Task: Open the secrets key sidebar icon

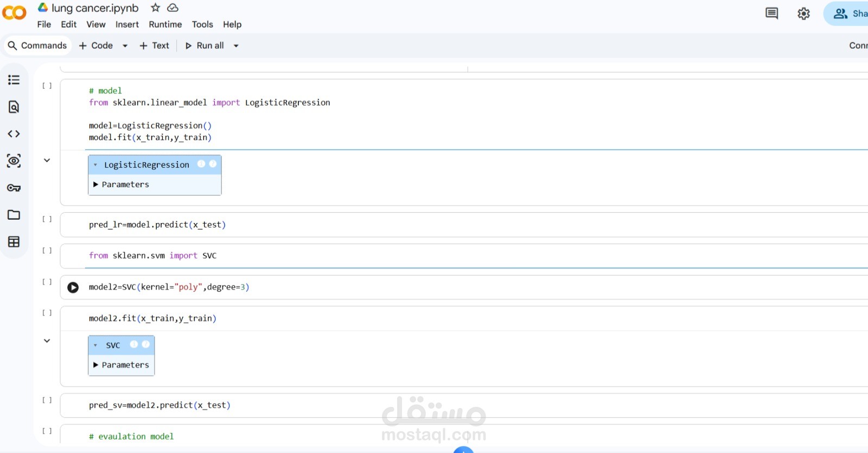Action: pyautogui.click(x=14, y=188)
